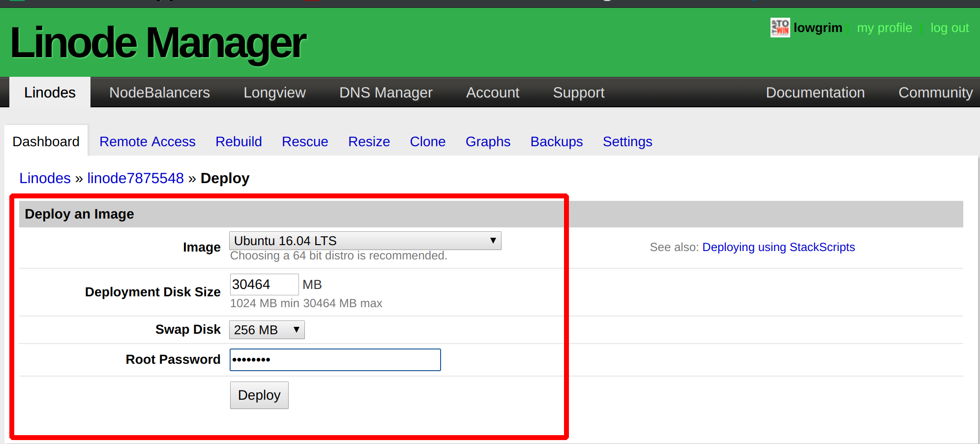Image resolution: width=980 pixels, height=444 pixels.
Task: Click the linode7875548 breadcrumb link
Action: click(135, 178)
